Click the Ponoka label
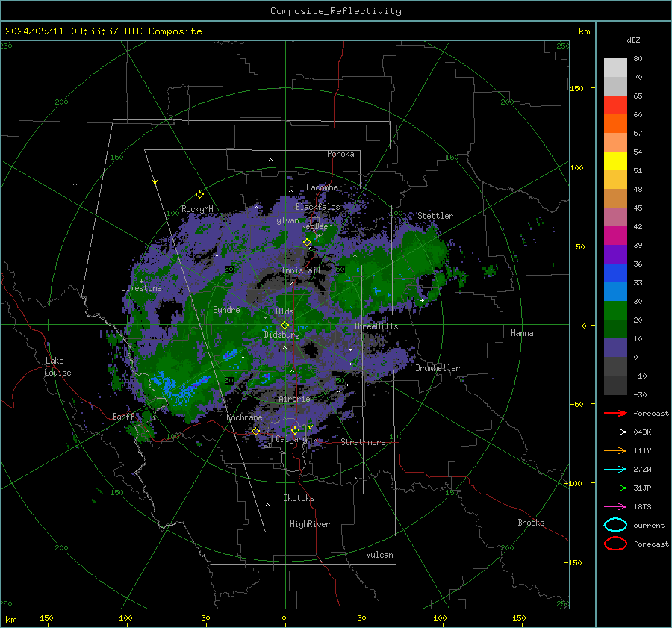Screen dimensions: 672x628 point(340,155)
